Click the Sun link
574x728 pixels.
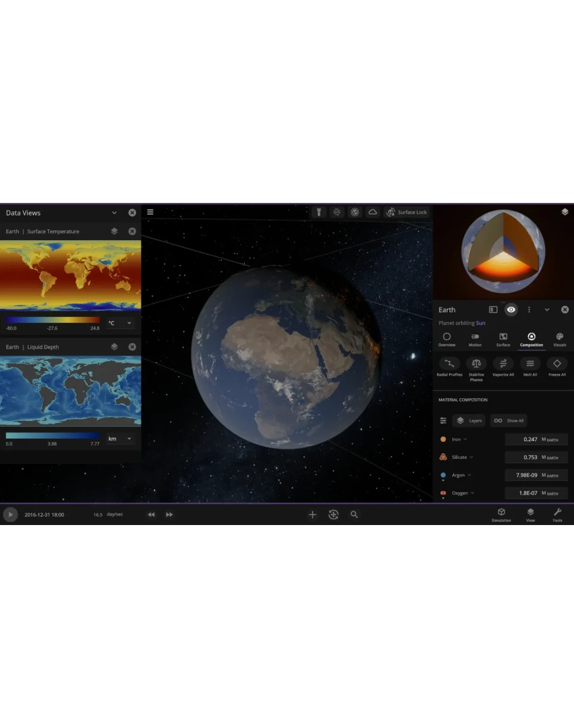pos(481,323)
